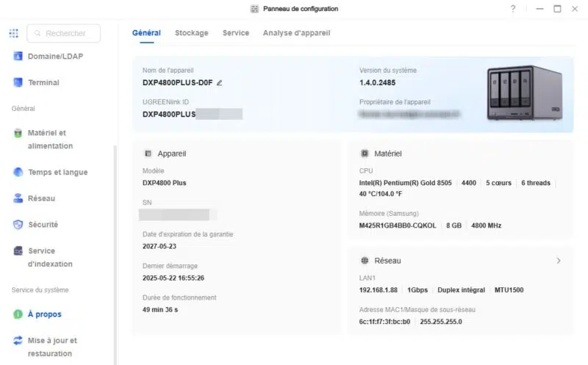Screen dimensions: 588x365
Task: Click link speed 1Gbps
Action: coord(417,290)
